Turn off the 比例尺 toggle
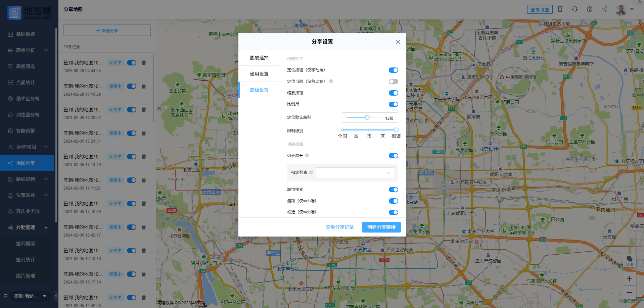The width and height of the screenshot is (644, 308). [x=393, y=104]
